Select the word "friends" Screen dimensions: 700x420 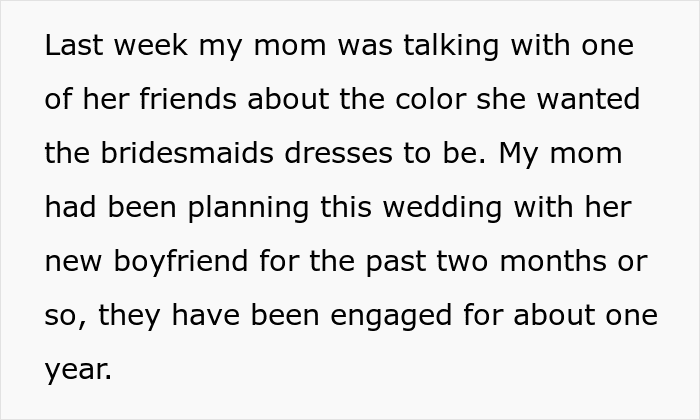tap(167, 101)
